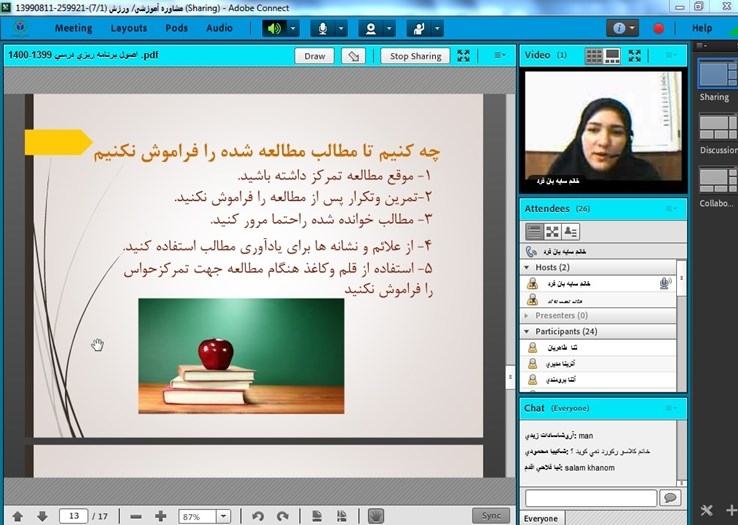This screenshot has height=525, width=738.
Task: Switch video pod to filmstrip view
Action: coord(612,56)
